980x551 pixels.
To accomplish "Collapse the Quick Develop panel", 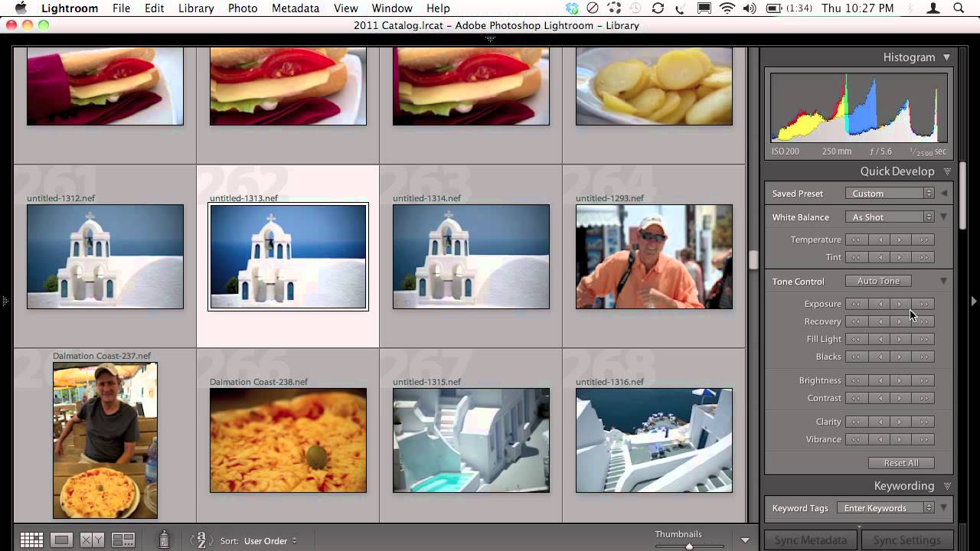I will tap(947, 171).
